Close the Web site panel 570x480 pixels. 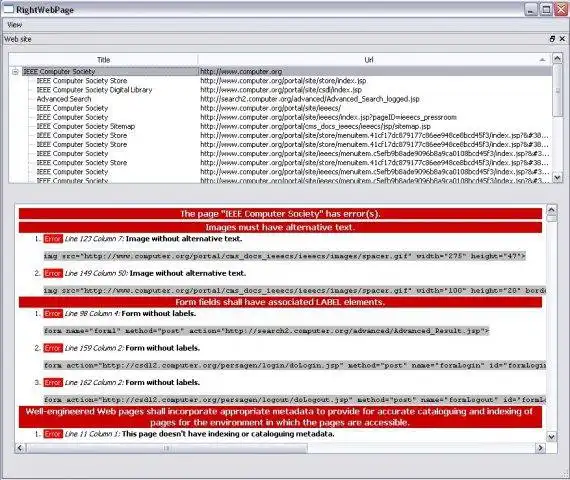tap(562, 39)
